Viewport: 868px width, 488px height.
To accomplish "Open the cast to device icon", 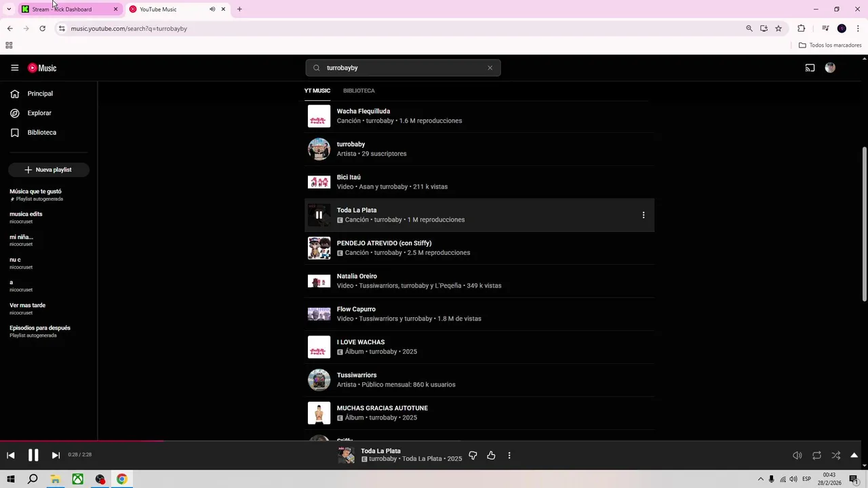I will (x=810, y=68).
